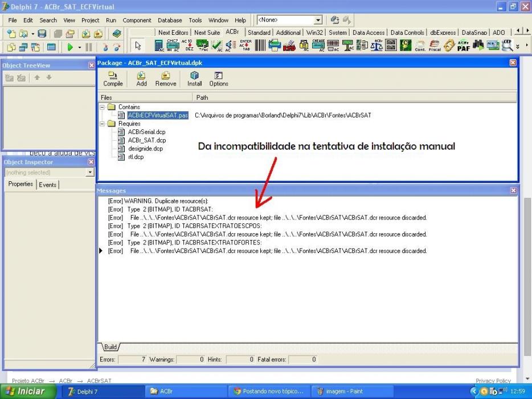
Task: Click the New Items icon in toolbar
Action: coord(11,34)
